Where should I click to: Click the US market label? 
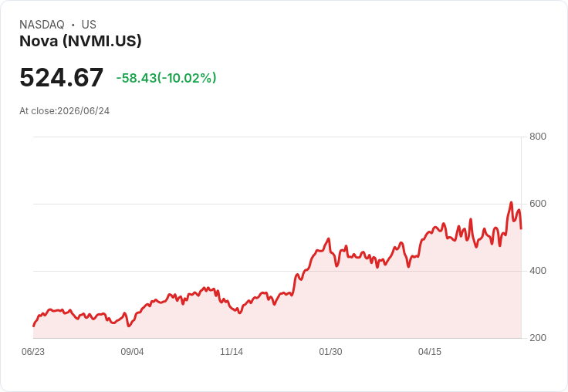tap(89, 25)
